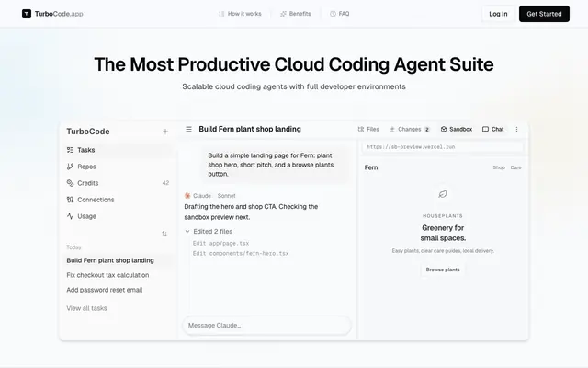Click the sort arrows icon above Today
Image resolution: width=588 pixels, height=368 pixels.
164,234
